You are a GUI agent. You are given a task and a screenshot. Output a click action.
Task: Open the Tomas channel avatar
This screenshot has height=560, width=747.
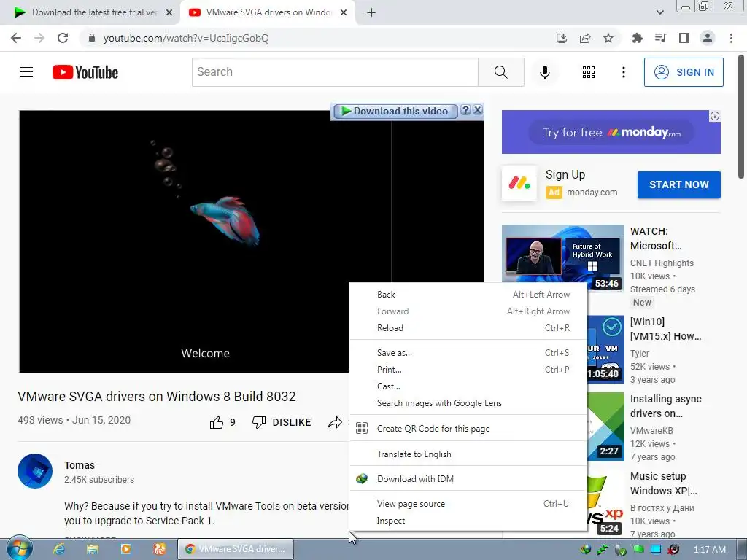pos(35,471)
